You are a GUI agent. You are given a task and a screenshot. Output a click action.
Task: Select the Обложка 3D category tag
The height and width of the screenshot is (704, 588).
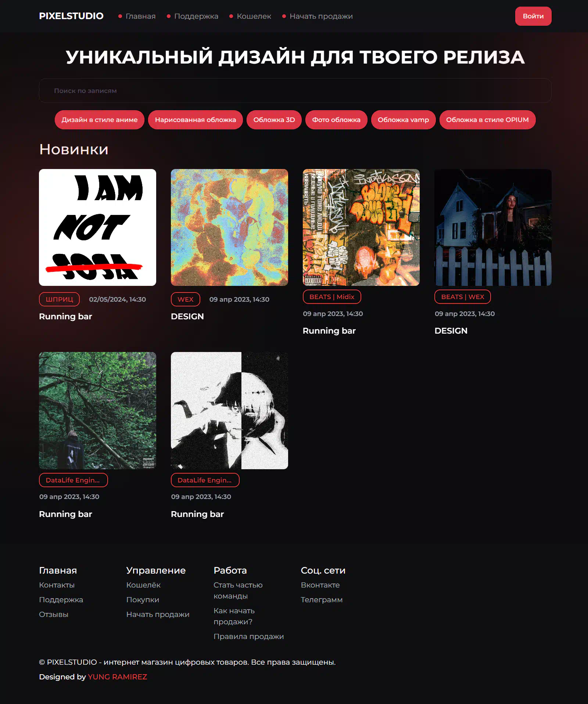pos(274,120)
